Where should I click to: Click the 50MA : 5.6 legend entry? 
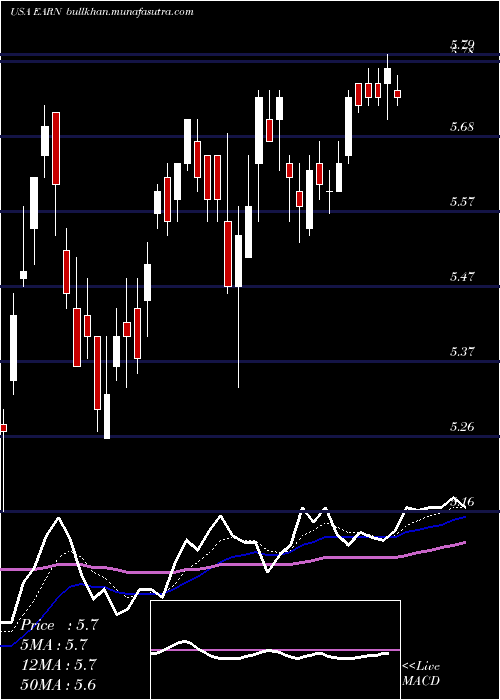pyautogui.click(x=59, y=684)
